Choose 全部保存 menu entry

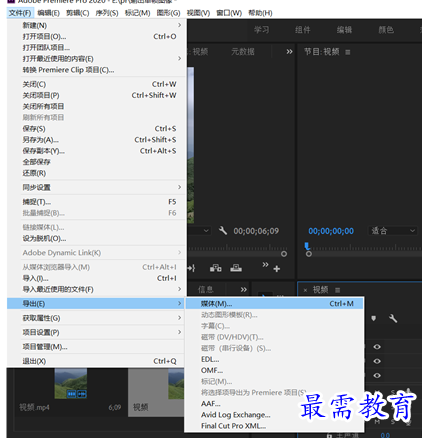(x=97, y=162)
